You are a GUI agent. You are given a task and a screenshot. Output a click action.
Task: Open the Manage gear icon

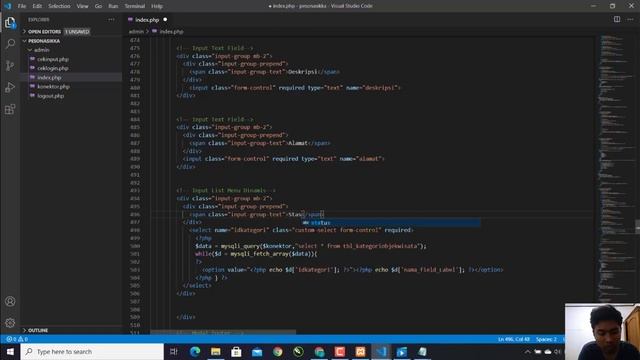(10, 323)
